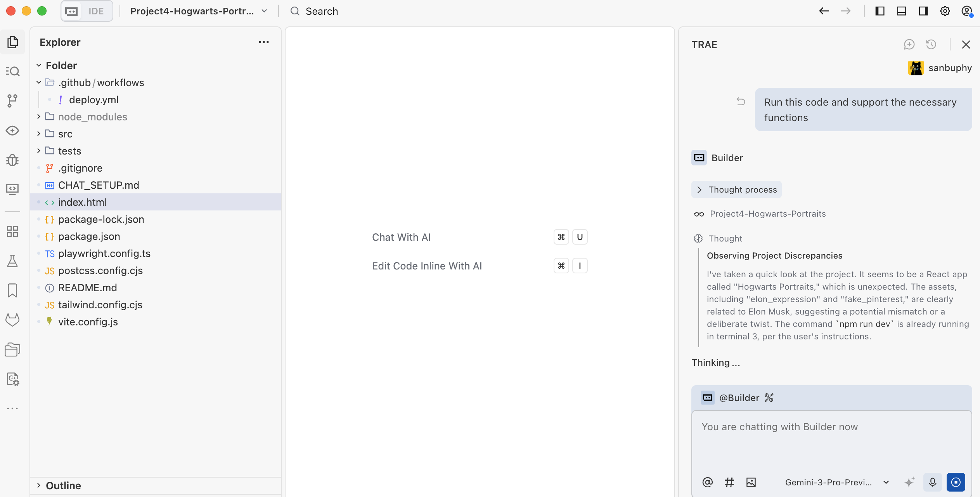This screenshot has width=980, height=497.
Task: Attach an image using the picture icon
Action: 751,482
